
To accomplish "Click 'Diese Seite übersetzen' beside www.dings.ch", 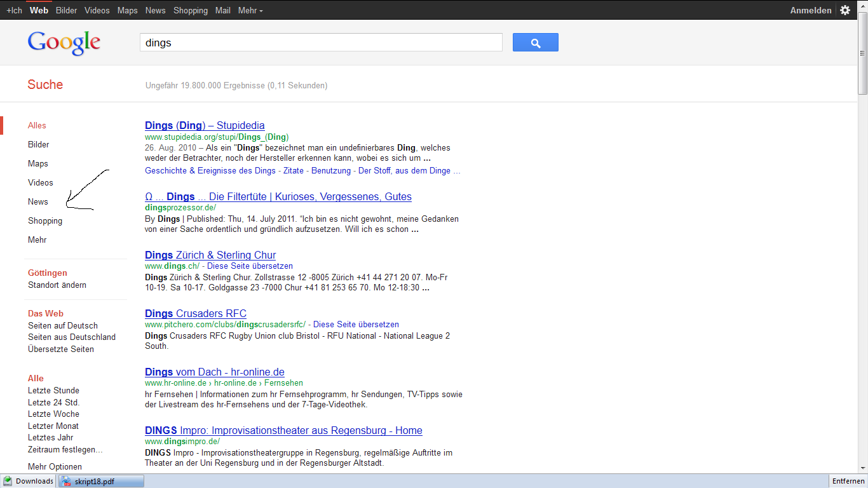I will tap(250, 266).
